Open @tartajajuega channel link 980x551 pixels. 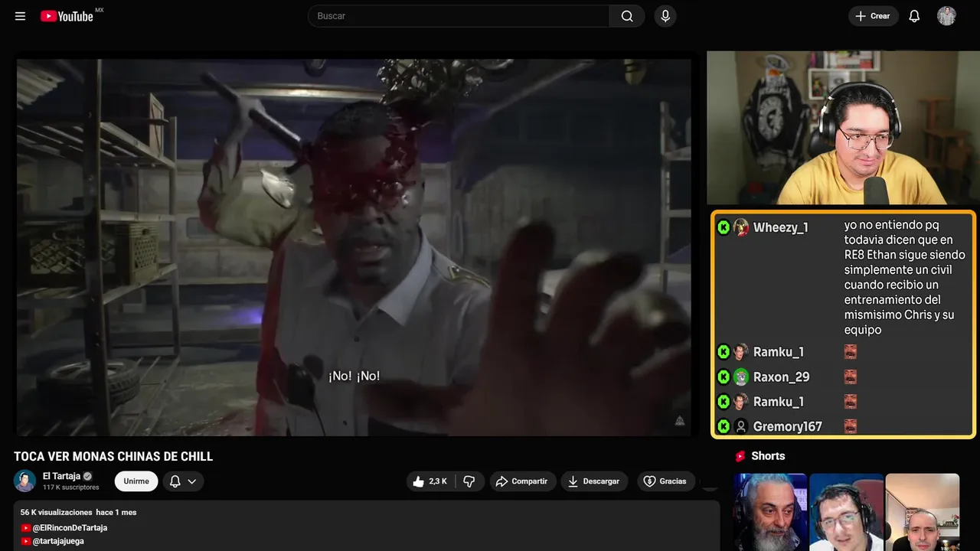[58, 541]
